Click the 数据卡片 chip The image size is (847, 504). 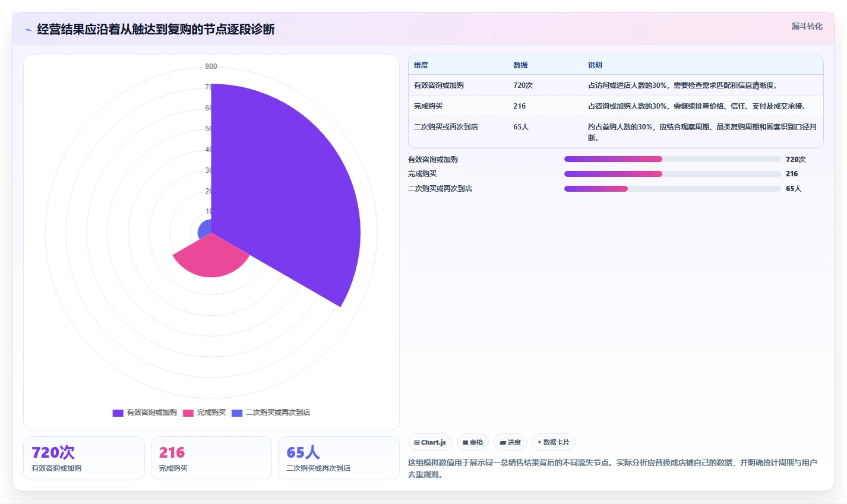(554, 442)
